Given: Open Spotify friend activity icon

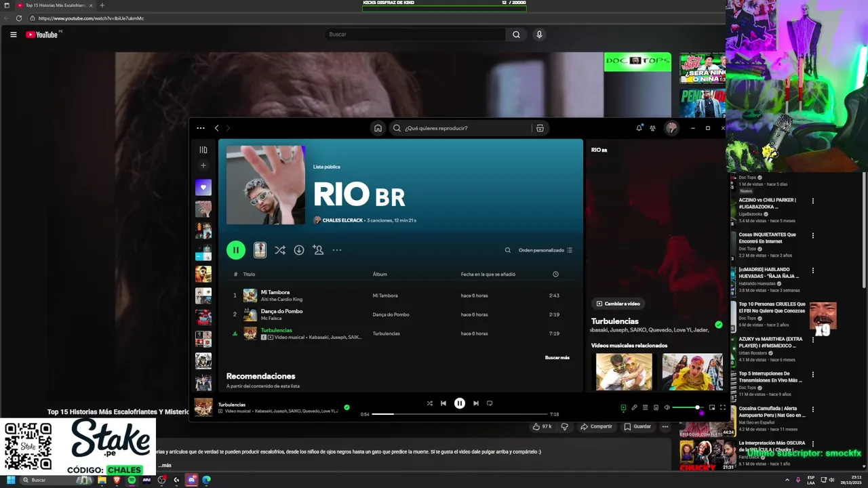Looking at the screenshot, I should (x=652, y=127).
